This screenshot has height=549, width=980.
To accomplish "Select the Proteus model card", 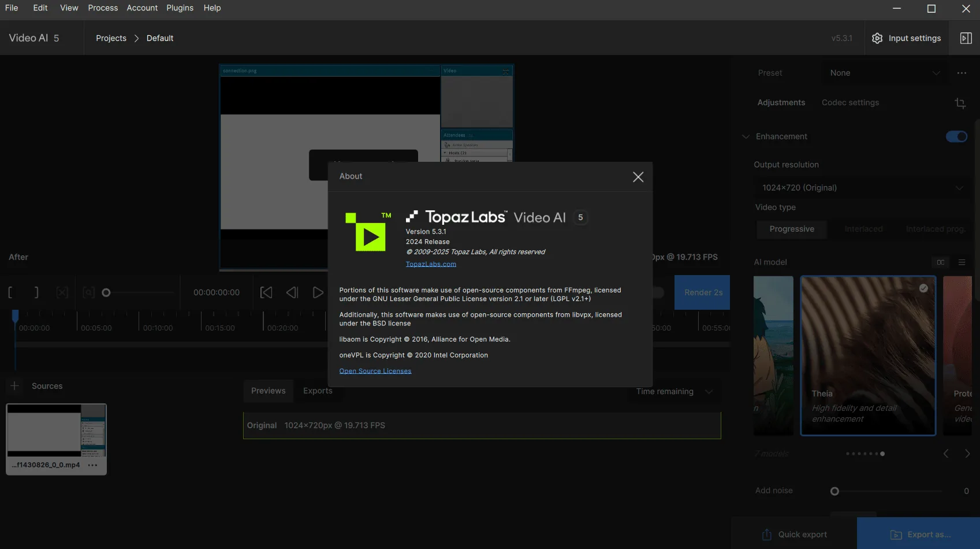I will pyautogui.click(x=957, y=355).
